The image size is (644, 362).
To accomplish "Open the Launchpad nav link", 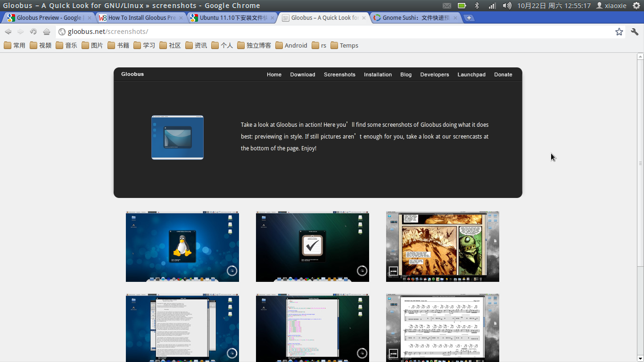I will click(471, 74).
